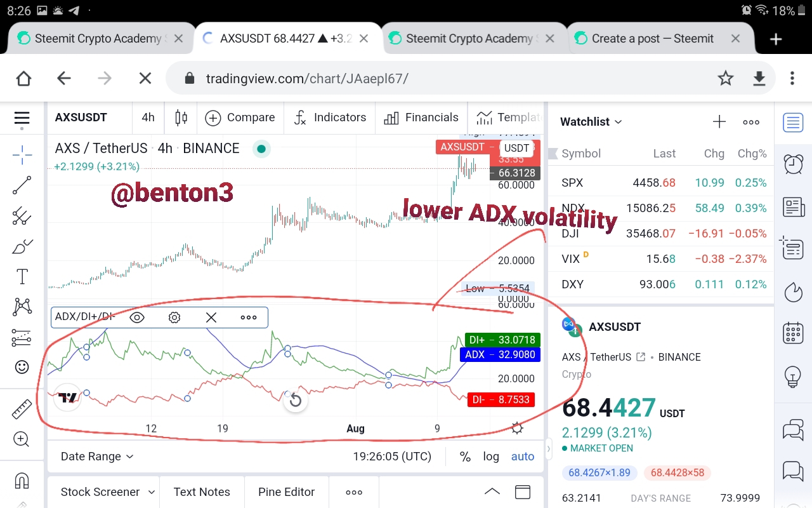Click the Compare button
This screenshot has height=508, width=812.
pyautogui.click(x=240, y=117)
